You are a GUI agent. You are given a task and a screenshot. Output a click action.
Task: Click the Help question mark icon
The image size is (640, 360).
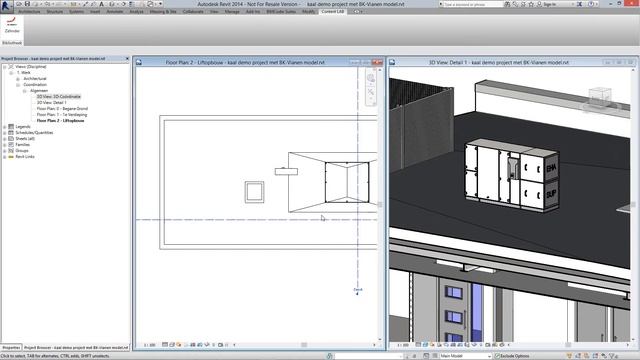[591, 4]
